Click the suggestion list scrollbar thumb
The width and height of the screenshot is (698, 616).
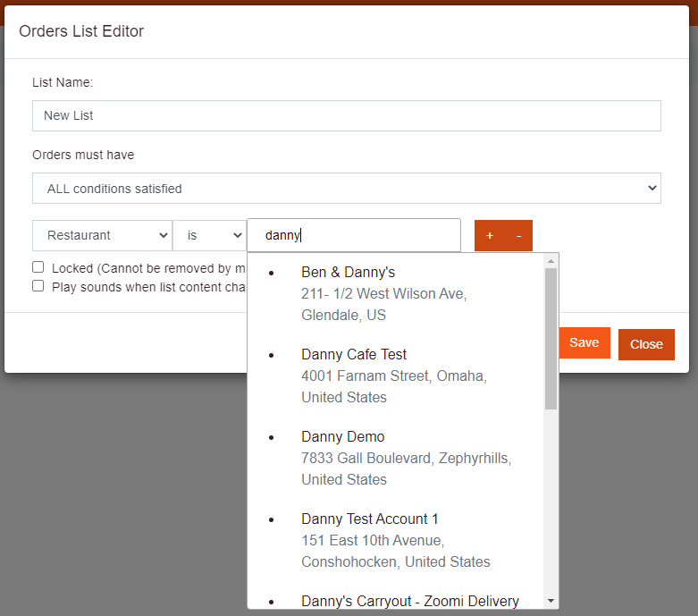coord(551,339)
